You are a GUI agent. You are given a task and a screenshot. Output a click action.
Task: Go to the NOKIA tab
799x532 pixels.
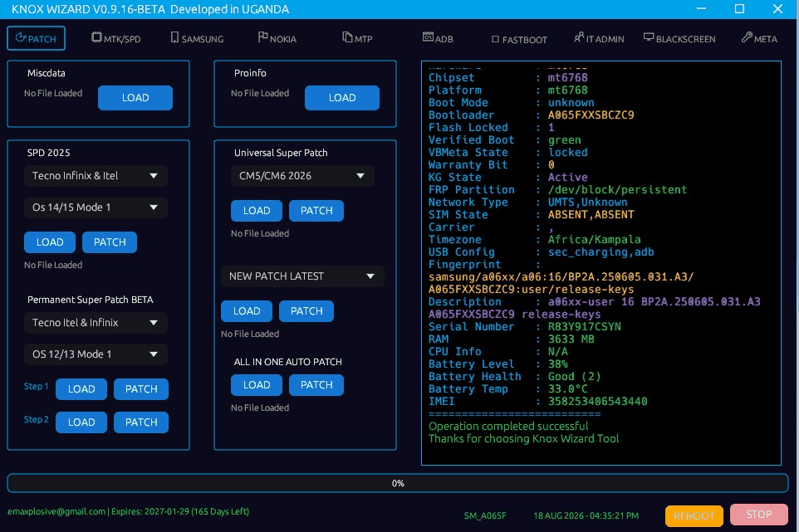tap(277, 39)
